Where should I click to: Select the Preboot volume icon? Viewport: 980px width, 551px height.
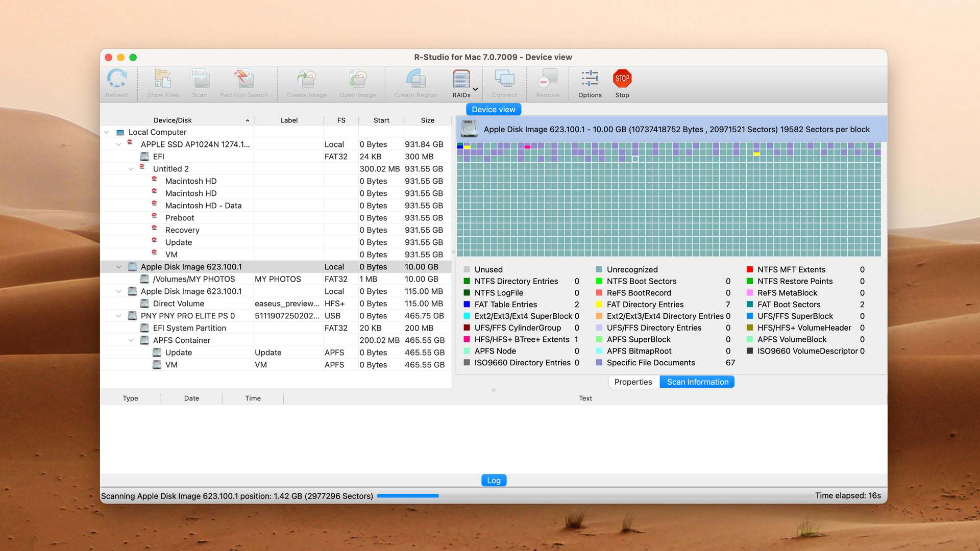[x=154, y=216]
